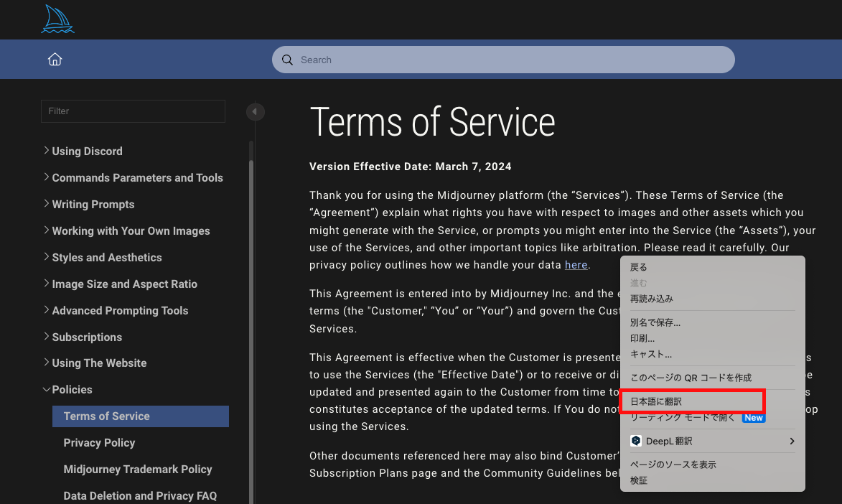Collapse the sidebar with the arrow button
This screenshot has width=842, height=504.
click(255, 112)
